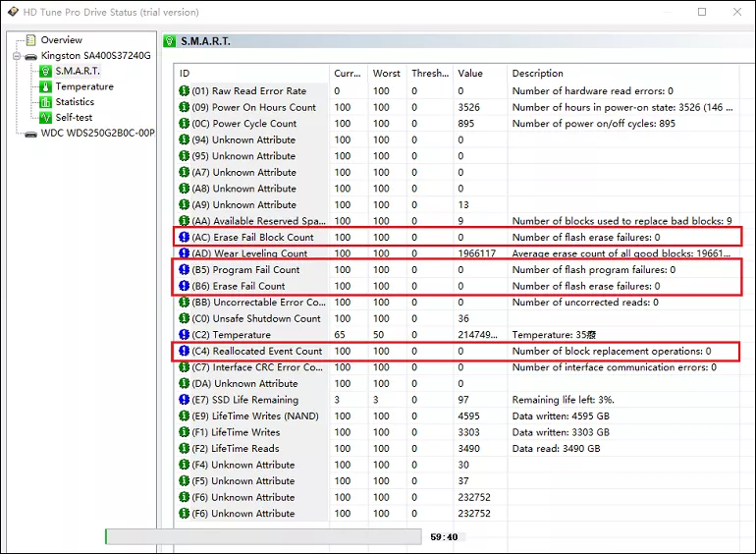Click 'Data read: 3490 GB' description
The height and width of the screenshot is (554, 756).
[x=556, y=449]
